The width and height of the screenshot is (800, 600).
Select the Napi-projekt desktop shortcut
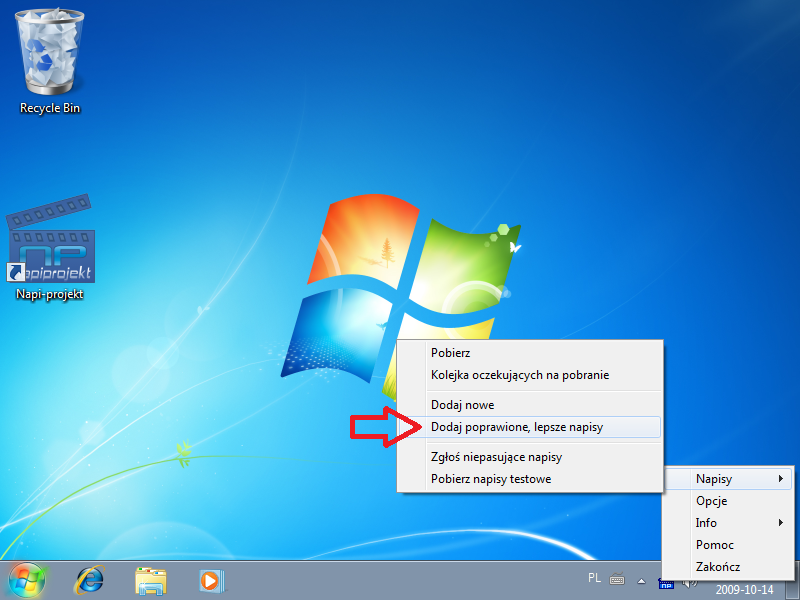coord(49,248)
